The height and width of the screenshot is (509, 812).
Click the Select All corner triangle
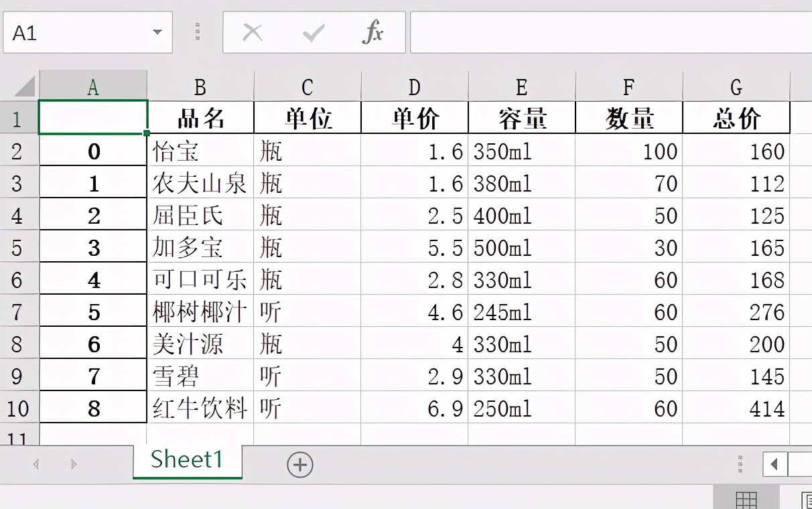point(25,86)
